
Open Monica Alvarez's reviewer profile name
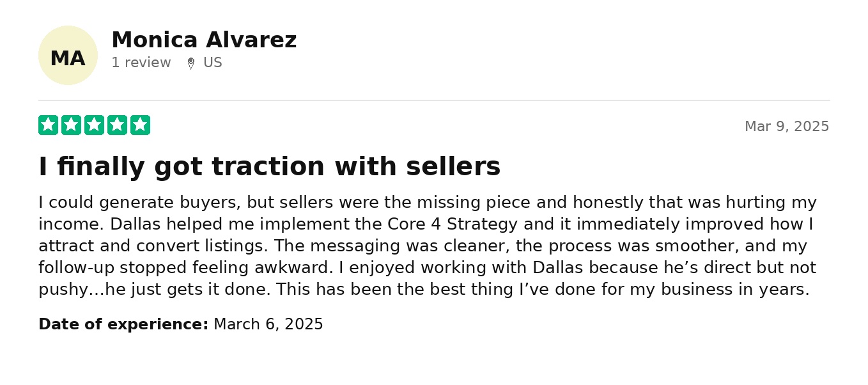click(x=203, y=40)
